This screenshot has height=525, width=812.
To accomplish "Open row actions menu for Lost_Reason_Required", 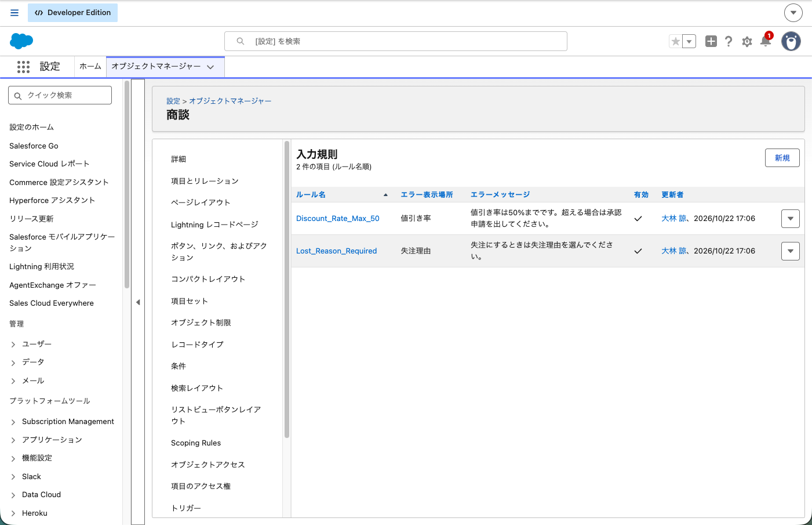I will tap(791, 251).
